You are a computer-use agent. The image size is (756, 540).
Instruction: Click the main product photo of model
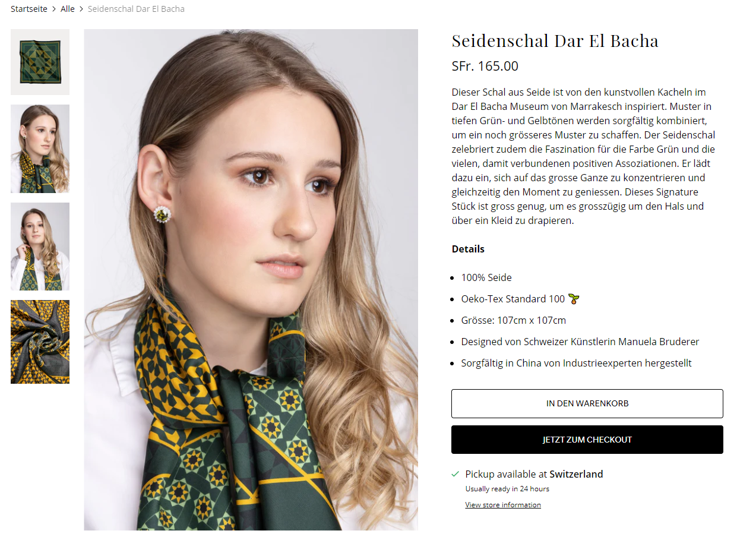coord(251,280)
